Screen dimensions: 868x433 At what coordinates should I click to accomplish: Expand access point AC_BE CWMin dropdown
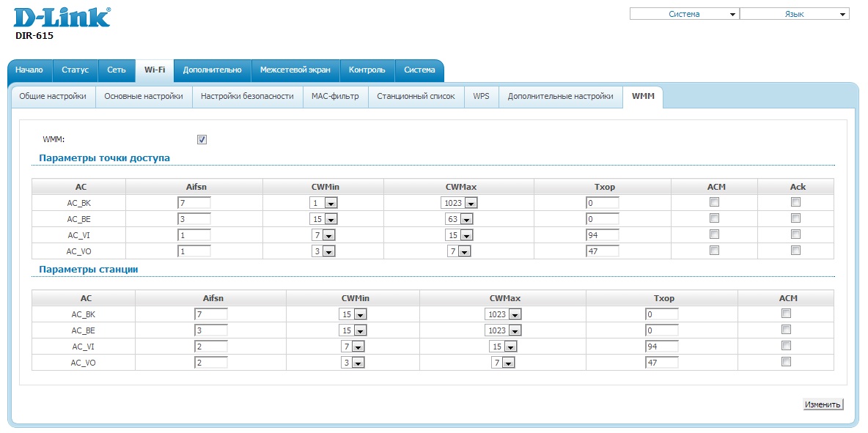(323, 219)
